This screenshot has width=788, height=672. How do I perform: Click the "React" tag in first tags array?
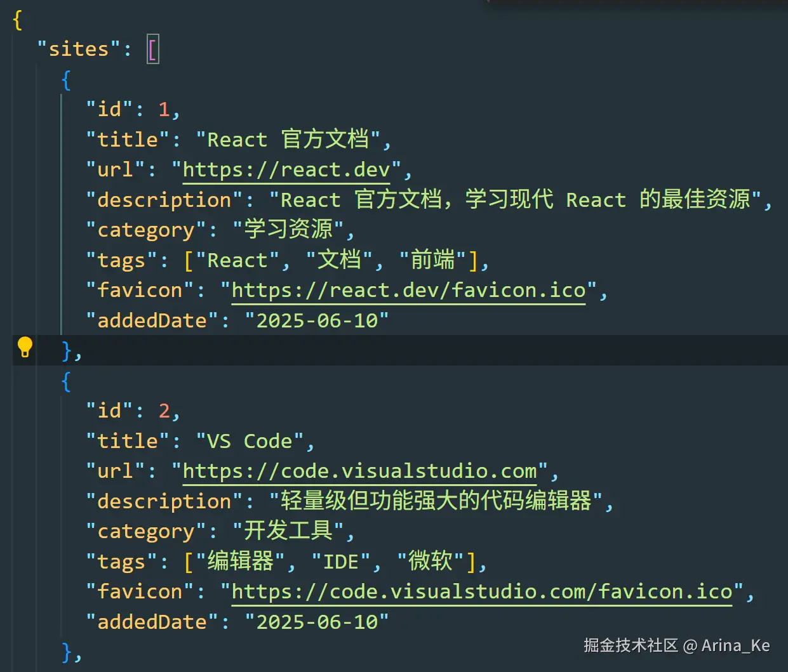pos(238,260)
